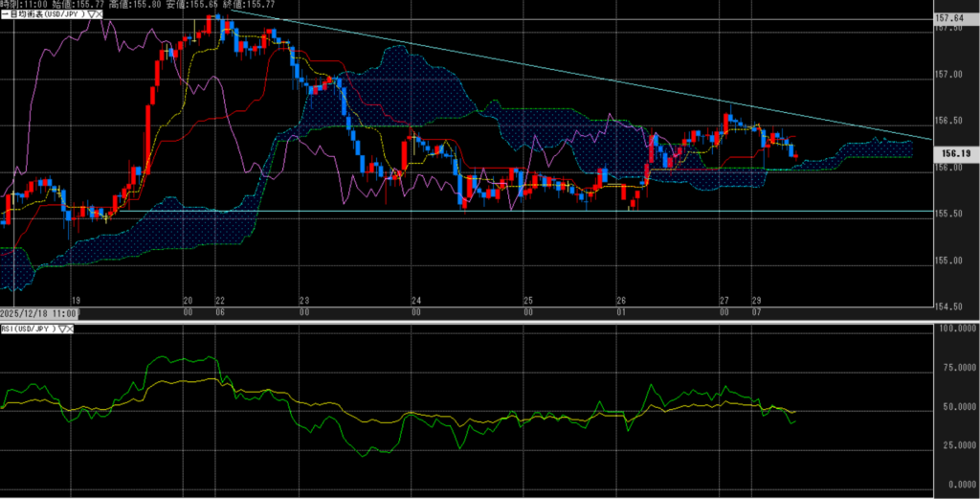Click the 75.0000 level on RSI axis

[x=957, y=365]
